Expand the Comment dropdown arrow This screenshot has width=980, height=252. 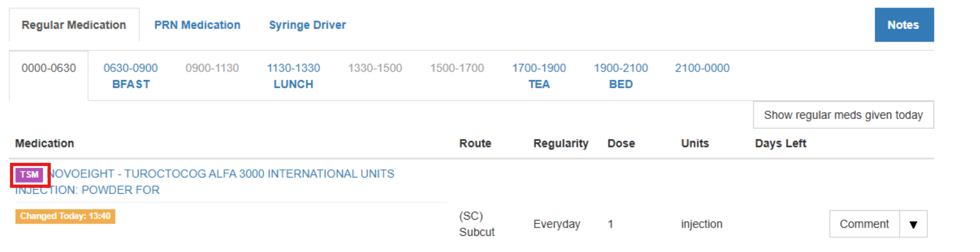pos(913,225)
